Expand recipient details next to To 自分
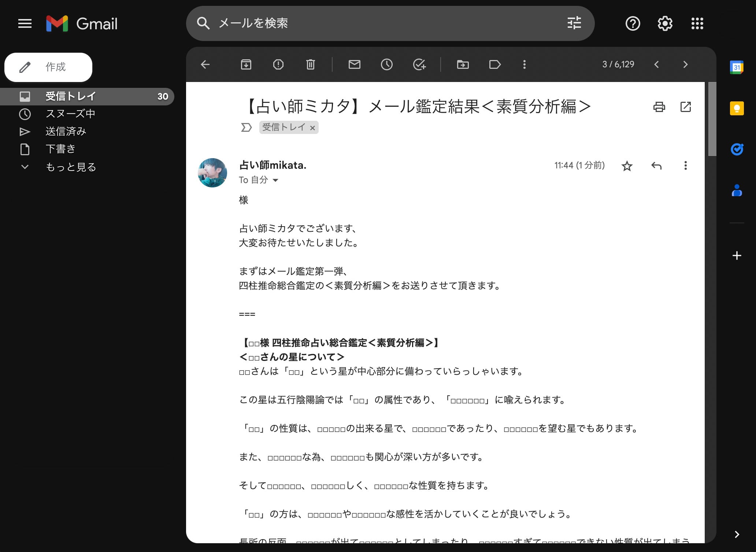 point(275,180)
